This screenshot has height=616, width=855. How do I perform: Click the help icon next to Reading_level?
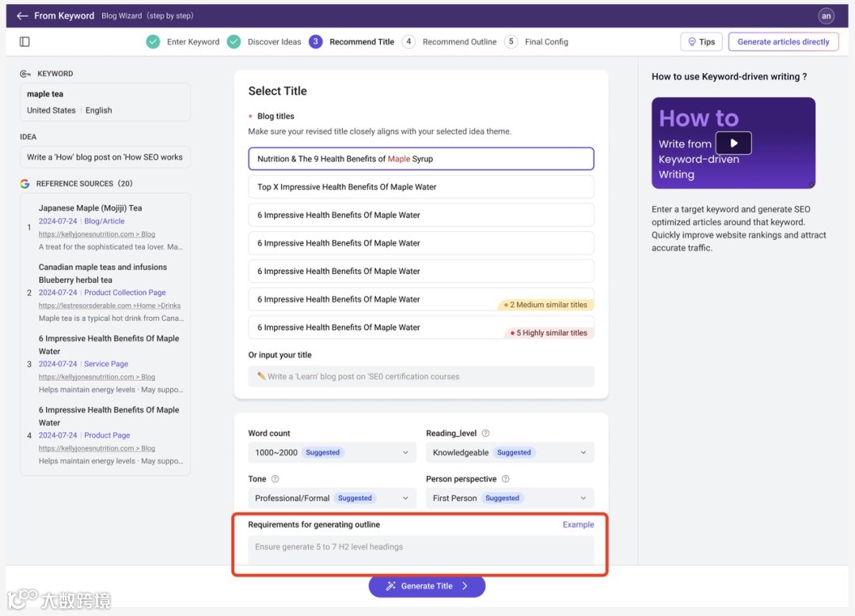[485, 433]
